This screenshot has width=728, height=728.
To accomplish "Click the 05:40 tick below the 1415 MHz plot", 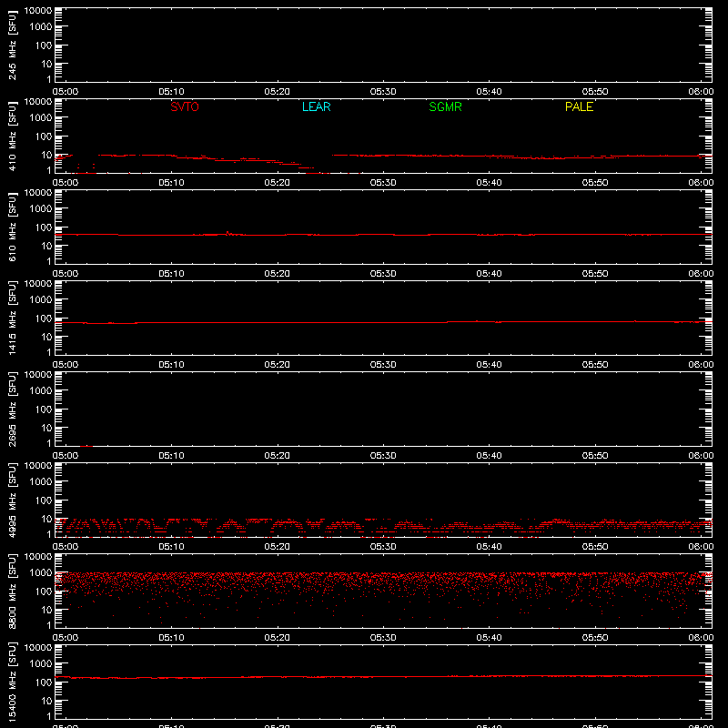I will pos(489,365).
